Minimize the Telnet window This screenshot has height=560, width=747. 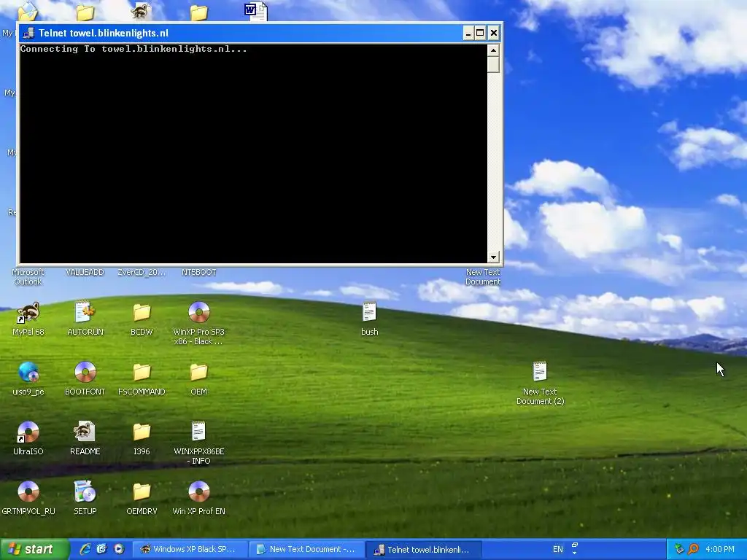click(468, 33)
